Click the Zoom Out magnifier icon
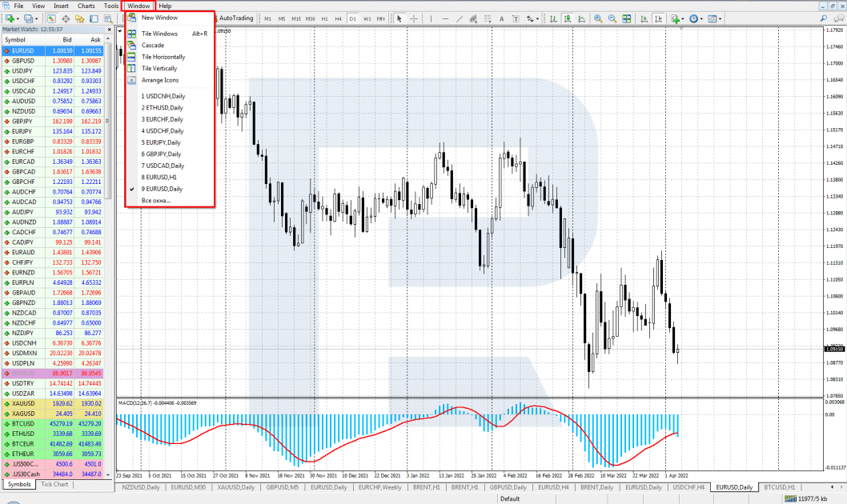This screenshot has height=504, width=847. click(x=612, y=19)
